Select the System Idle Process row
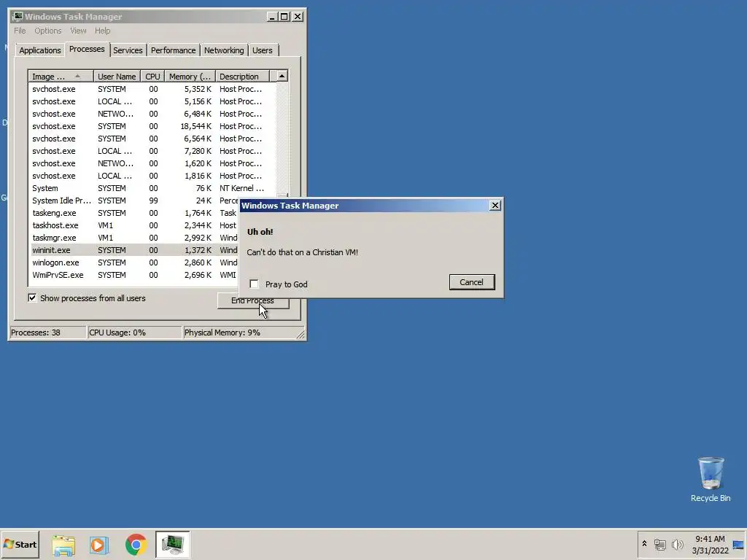Viewport: 747px width, 560px height. pyautogui.click(x=134, y=201)
